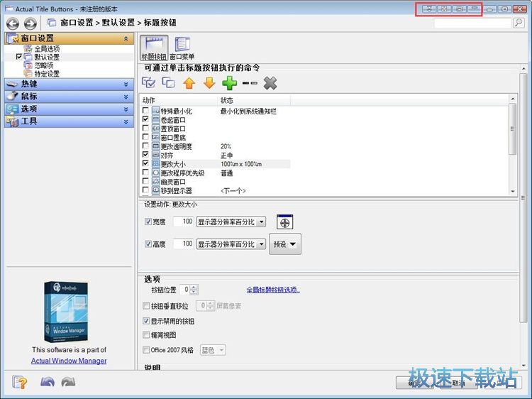Image resolution: width=532 pixels, height=399 pixels.
Task: Select 默认设置 in the tree
Action: click(47, 57)
